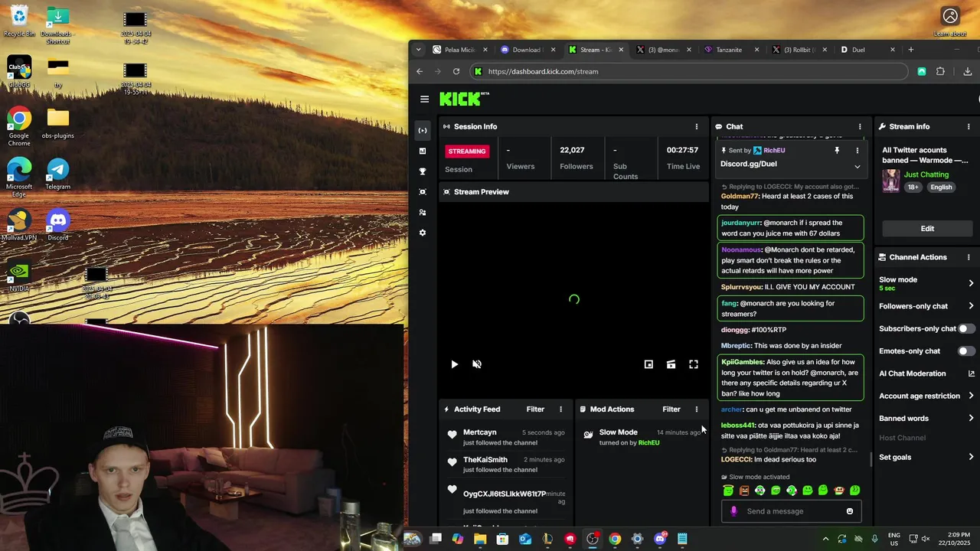The width and height of the screenshot is (980, 551).
Task: Click the STREAMING status badge
Action: (467, 152)
